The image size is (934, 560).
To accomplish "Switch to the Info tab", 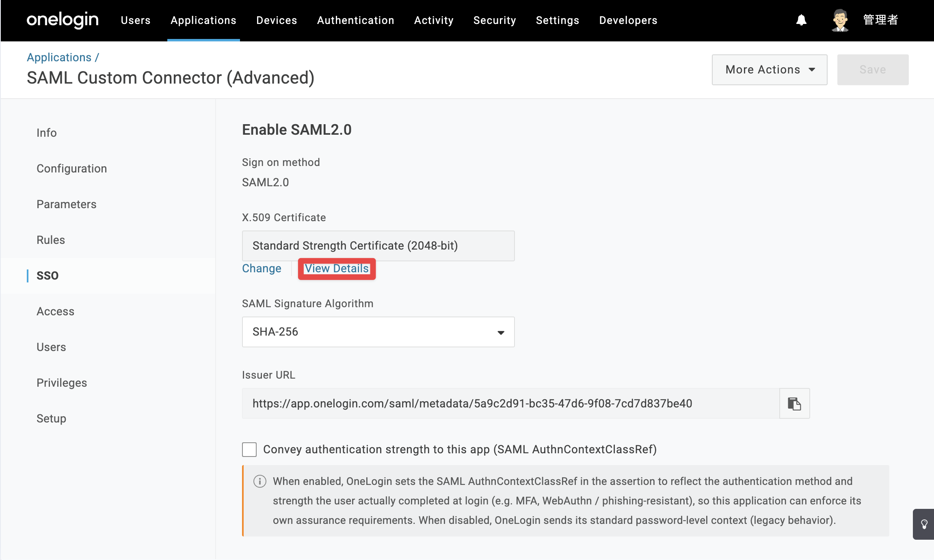I will point(47,133).
